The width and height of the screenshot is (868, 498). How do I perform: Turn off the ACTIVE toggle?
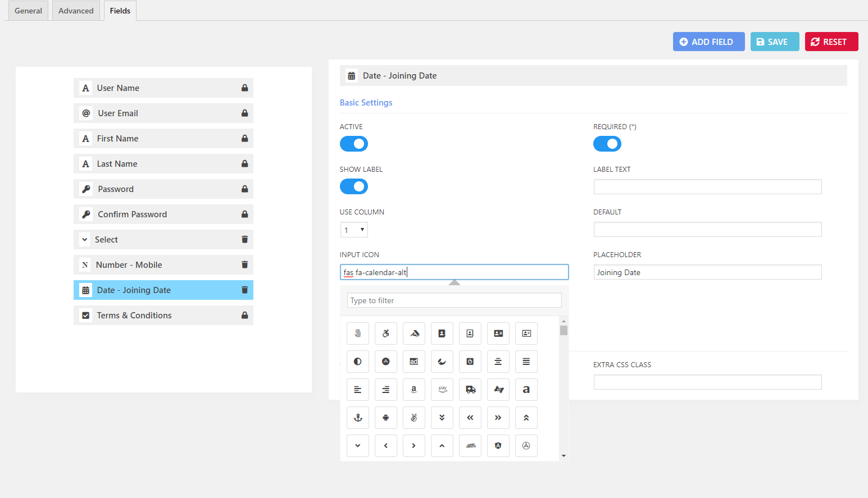(x=353, y=144)
